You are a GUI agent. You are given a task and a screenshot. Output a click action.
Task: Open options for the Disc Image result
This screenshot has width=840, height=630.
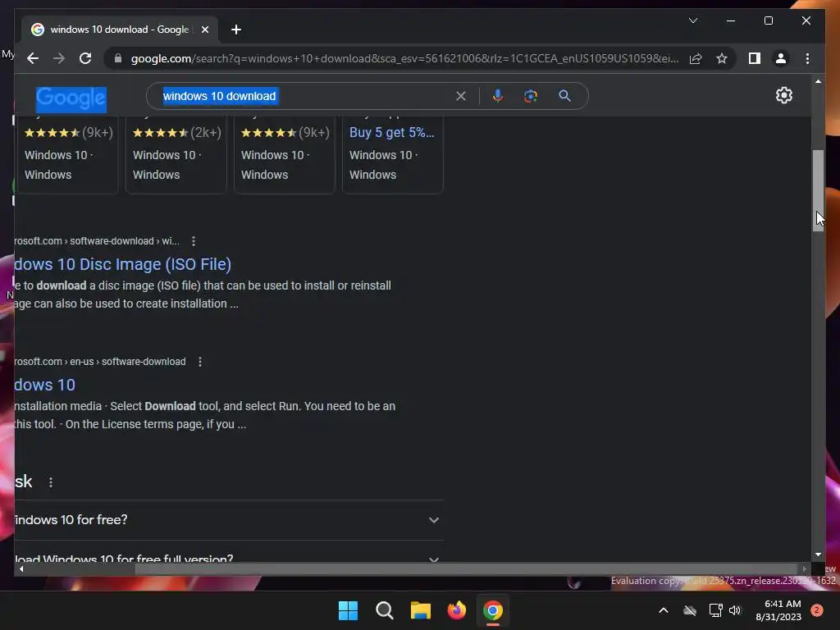pos(194,241)
